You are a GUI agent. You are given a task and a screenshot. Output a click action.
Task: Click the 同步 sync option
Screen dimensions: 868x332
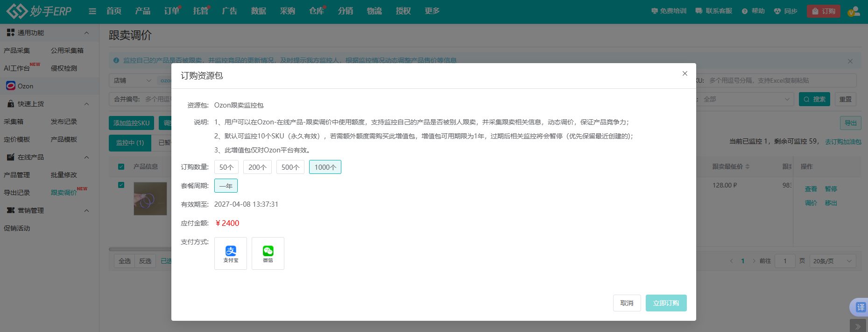pyautogui.click(x=785, y=11)
